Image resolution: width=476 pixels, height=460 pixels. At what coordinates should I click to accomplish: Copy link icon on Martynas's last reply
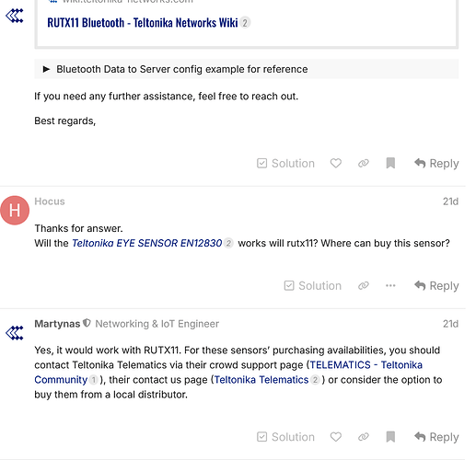363,437
